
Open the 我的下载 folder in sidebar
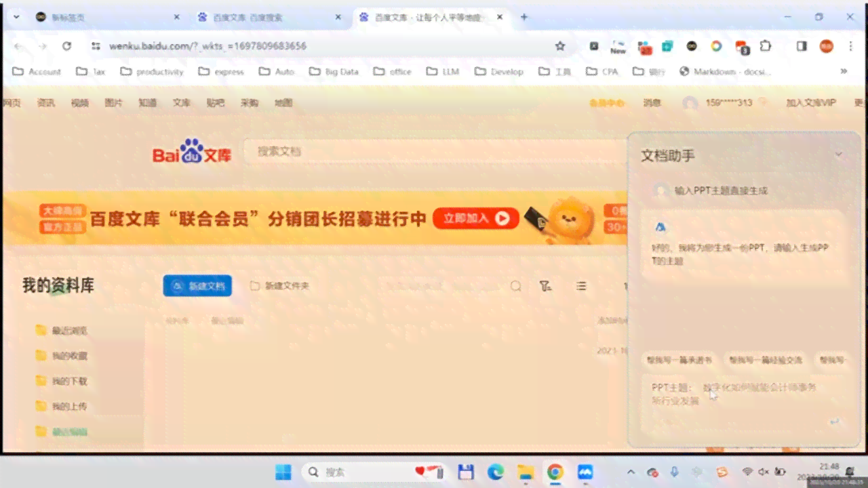click(x=62, y=381)
